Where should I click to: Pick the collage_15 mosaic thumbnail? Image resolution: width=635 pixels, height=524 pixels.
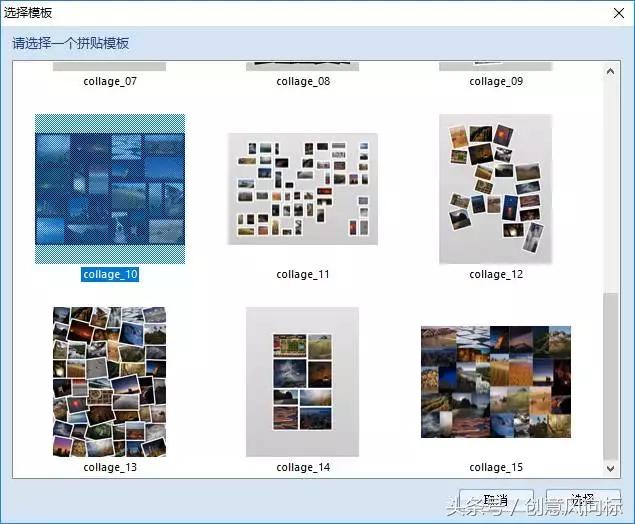[x=495, y=382]
